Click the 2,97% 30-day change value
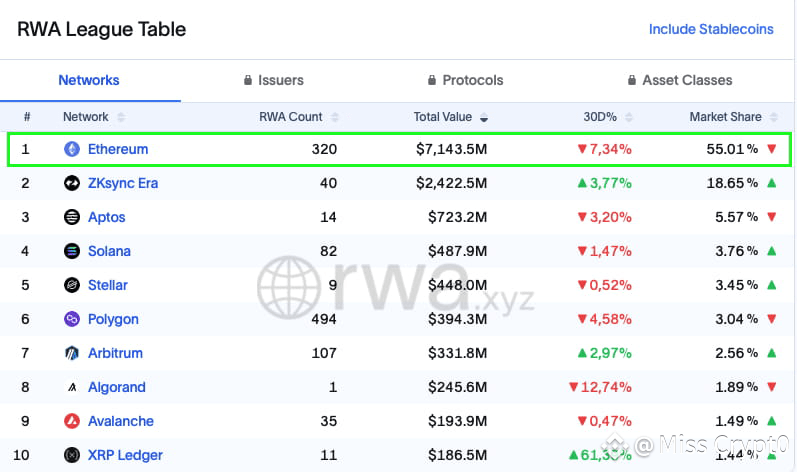The height and width of the screenshot is (472, 797). click(610, 353)
